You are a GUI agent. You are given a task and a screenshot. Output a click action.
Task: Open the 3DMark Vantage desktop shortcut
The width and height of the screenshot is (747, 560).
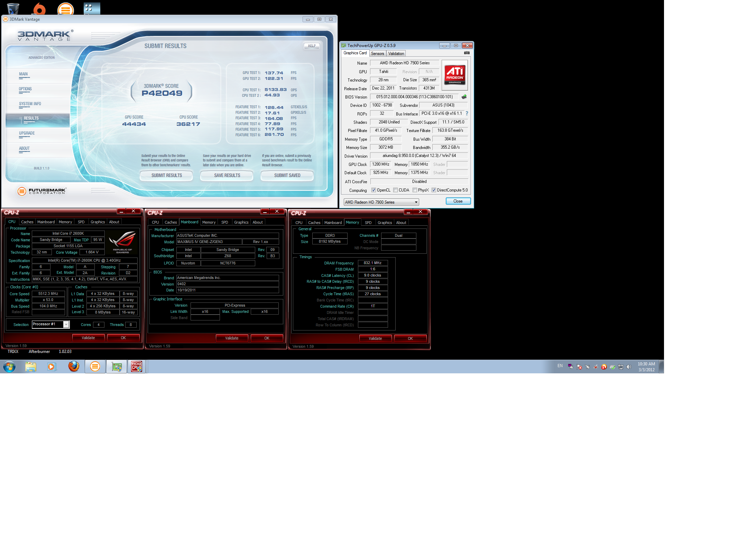coord(65,8)
